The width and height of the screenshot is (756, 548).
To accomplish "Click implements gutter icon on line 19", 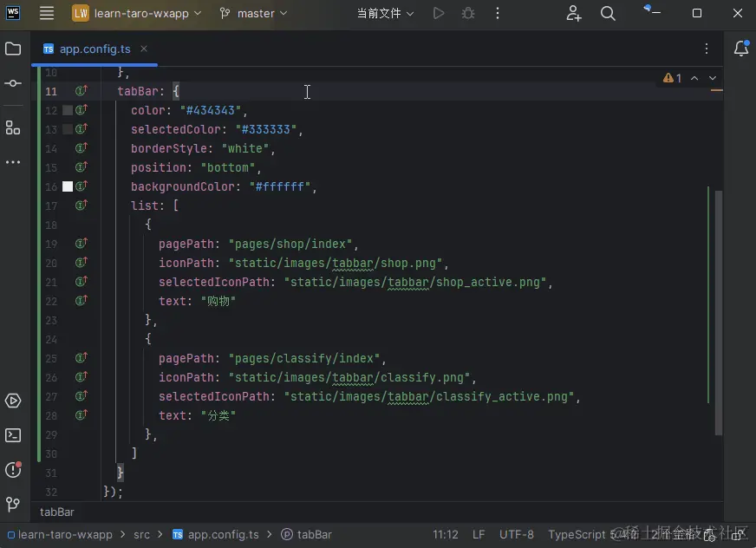I will [81, 243].
